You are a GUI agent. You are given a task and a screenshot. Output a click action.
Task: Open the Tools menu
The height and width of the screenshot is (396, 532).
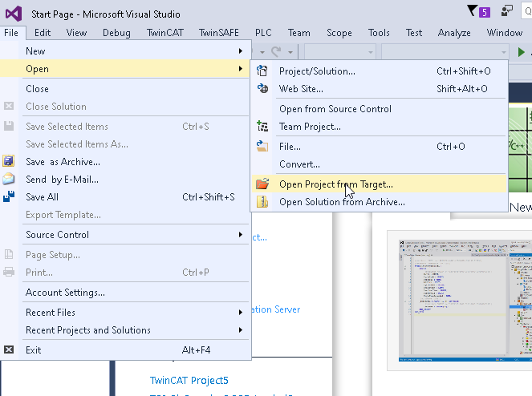pos(379,33)
